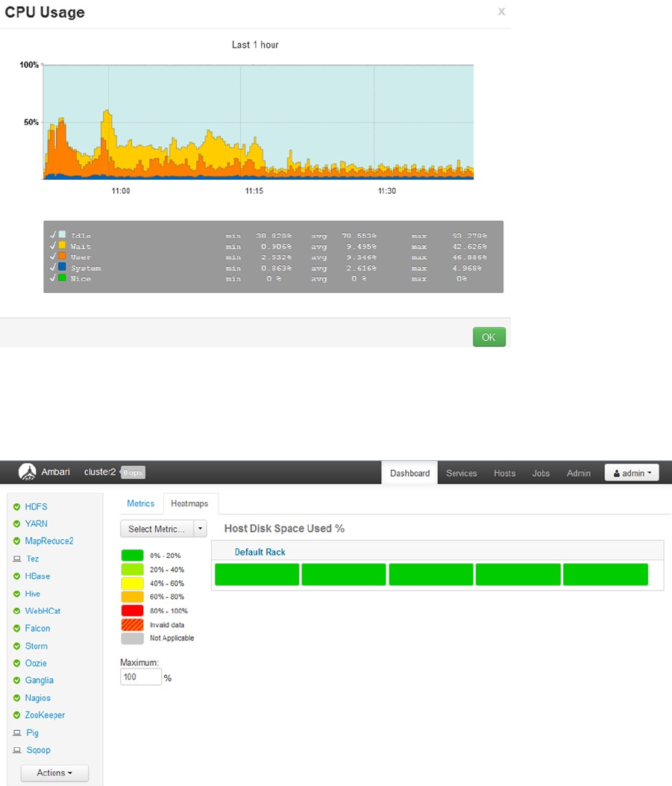The height and width of the screenshot is (786, 672).
Task: Click the green OK button
Action: click(489, 337)
